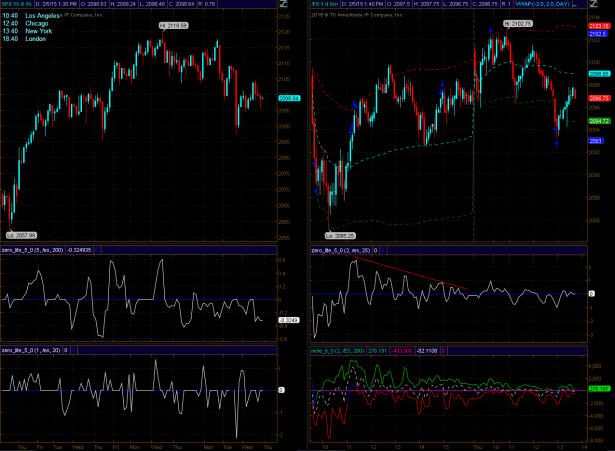The image size is (615, 451).
Task: Click the green 276.191 mole value
Action: tap(377, 351)
